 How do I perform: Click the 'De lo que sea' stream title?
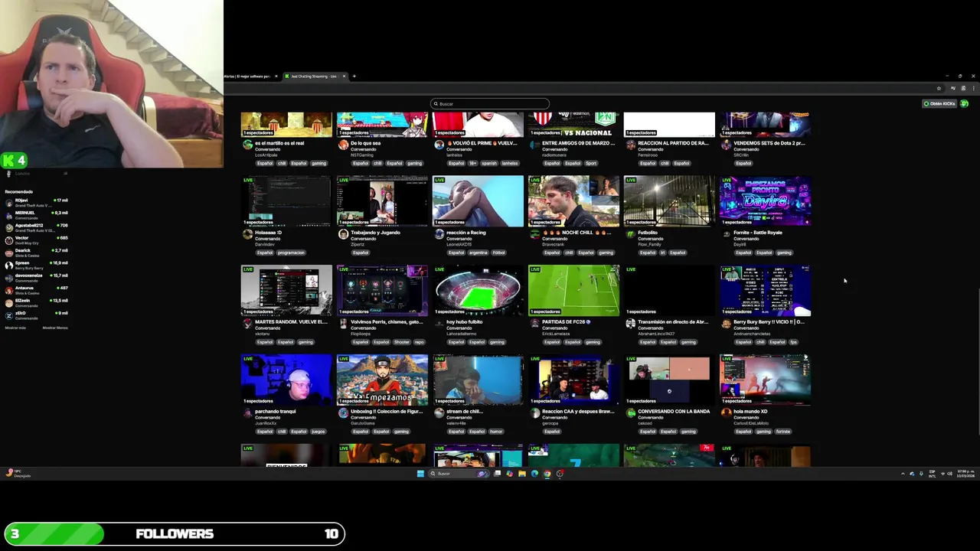[x=365, y=143]
